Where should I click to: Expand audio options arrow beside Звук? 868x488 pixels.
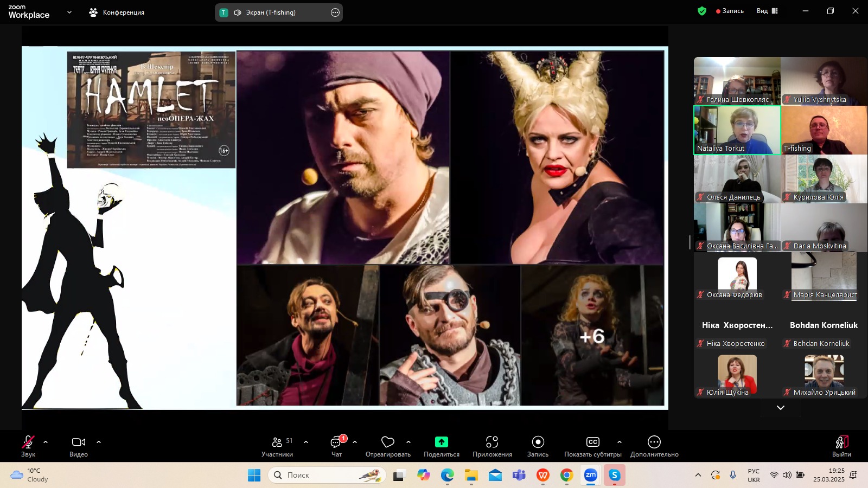point(46,442)
